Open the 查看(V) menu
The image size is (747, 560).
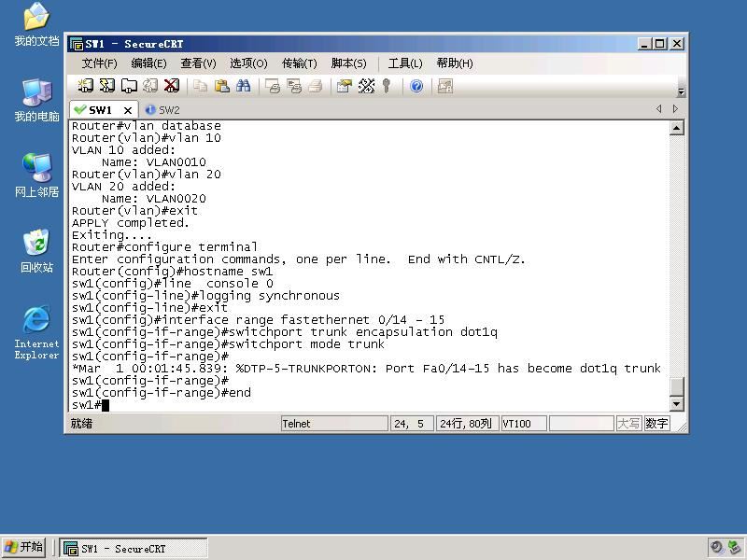click(x=198, y=63)
